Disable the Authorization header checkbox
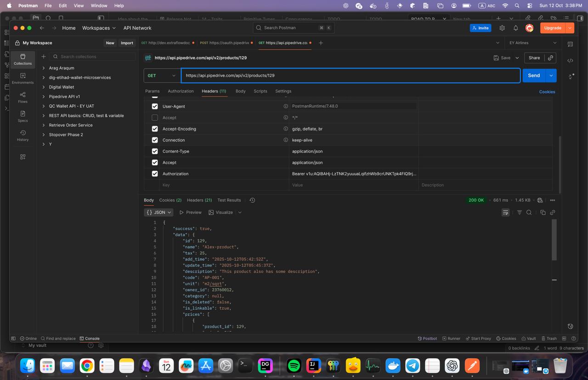 [155, 174]
